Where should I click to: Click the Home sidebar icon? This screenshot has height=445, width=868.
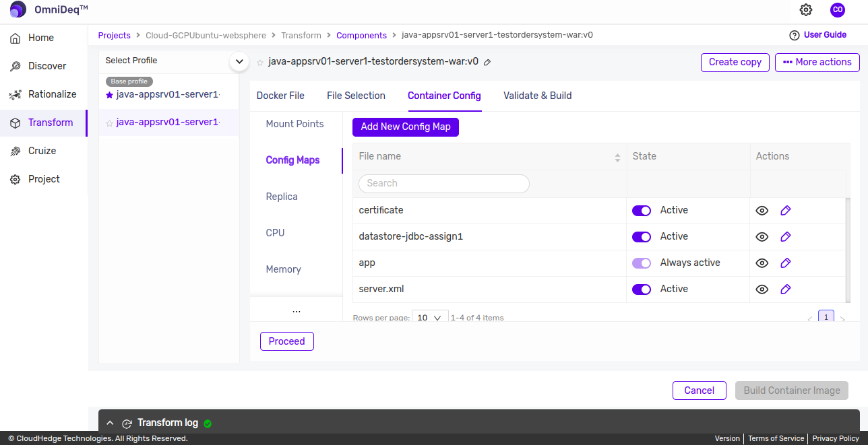pos(15,38)
